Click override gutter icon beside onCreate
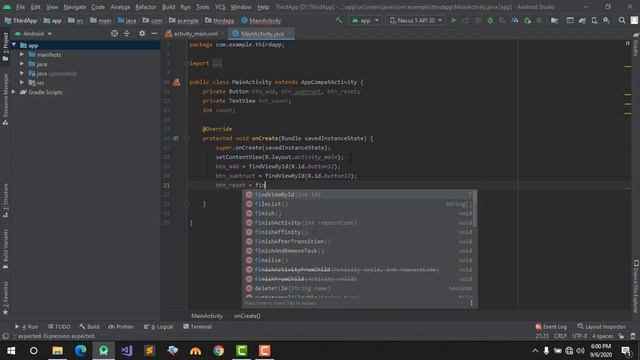 (176, 138)
